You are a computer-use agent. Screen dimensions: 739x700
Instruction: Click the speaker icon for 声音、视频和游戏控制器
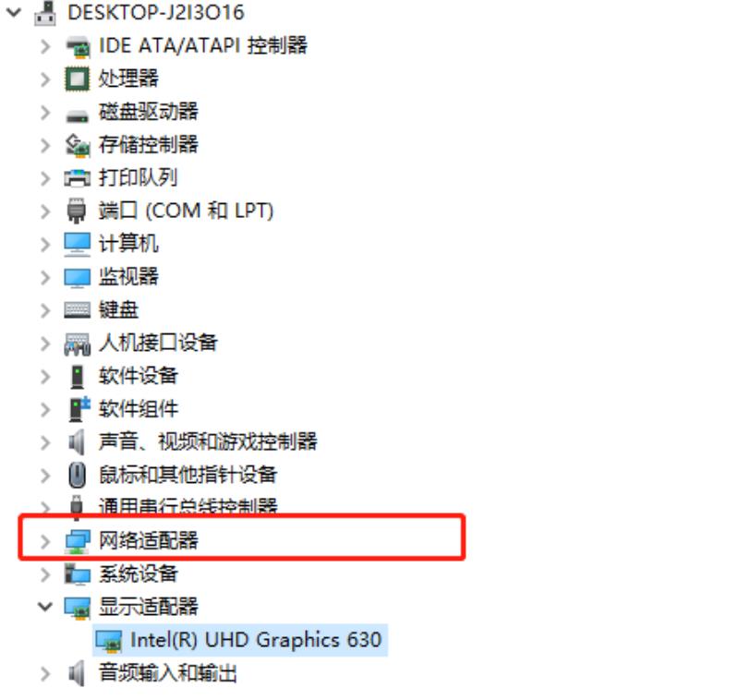77,441
